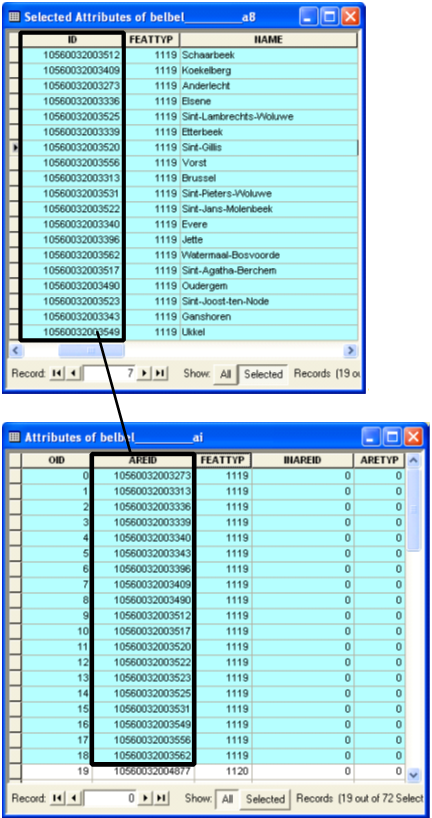Go to next record in ai table

145,798
